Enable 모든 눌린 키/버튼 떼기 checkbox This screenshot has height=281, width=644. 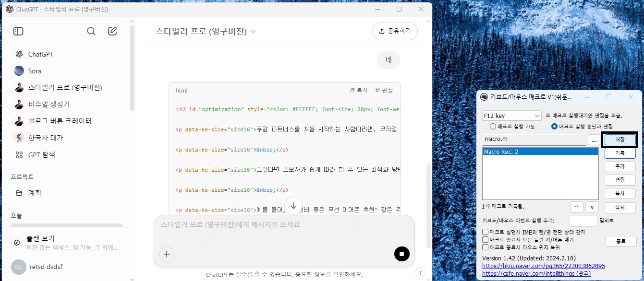486,239
